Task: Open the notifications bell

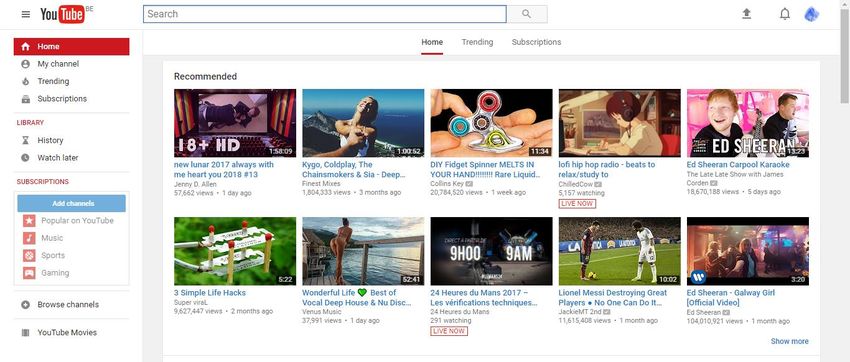Action: pyautogui.click(x=784, y=14)
